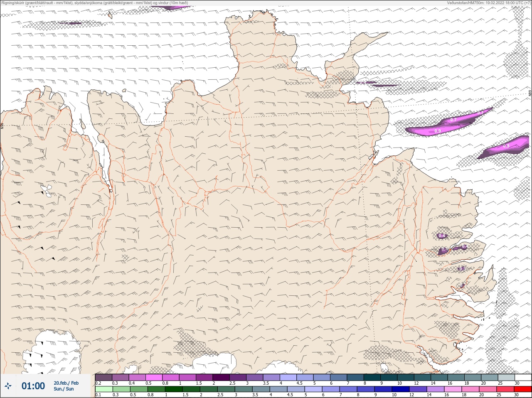Click the 0.2 label starting the upper legend
The height and width of the screenshot is (398, 532).
(98, 383)
